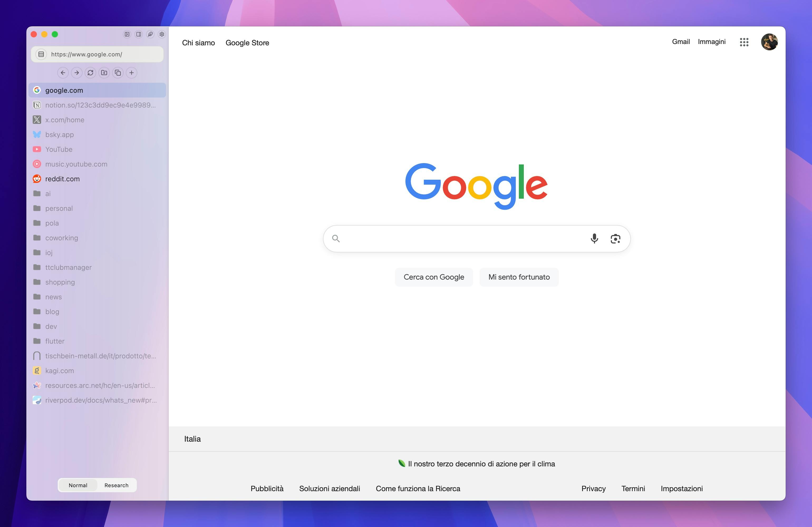The image size is (812, 527).
Task: Switch to the music.youtube.com tab
Action: click(97, 164)
